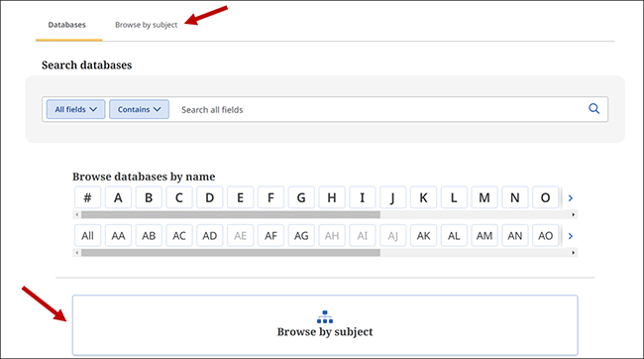This screenshot has height=359, width=644.
Task: Select letter D in name browser
Action: [209, 197]
